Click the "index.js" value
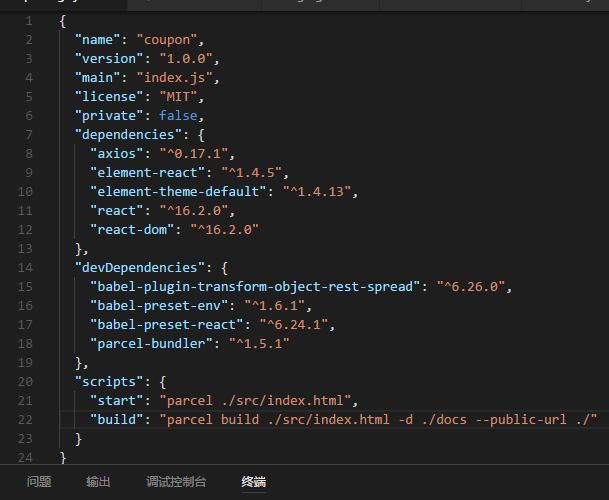Viewport: 609px width, 500px height. coord(175,78)
